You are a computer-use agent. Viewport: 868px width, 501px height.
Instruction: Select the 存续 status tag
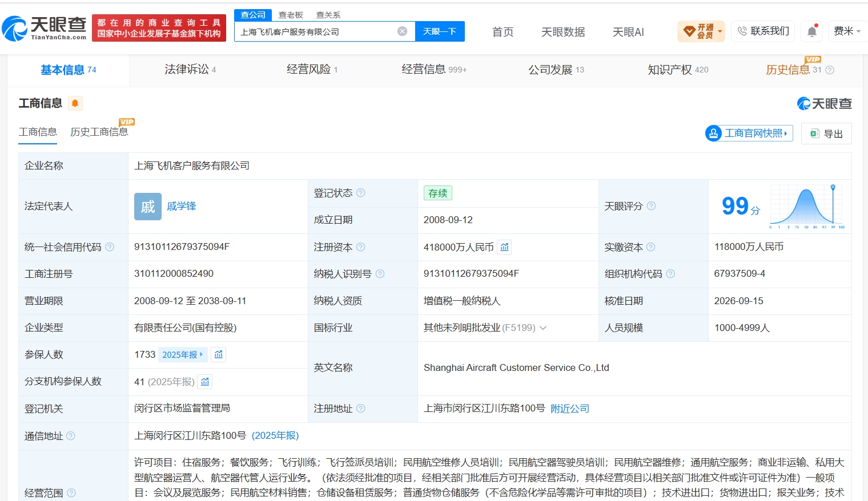point(438,193)
